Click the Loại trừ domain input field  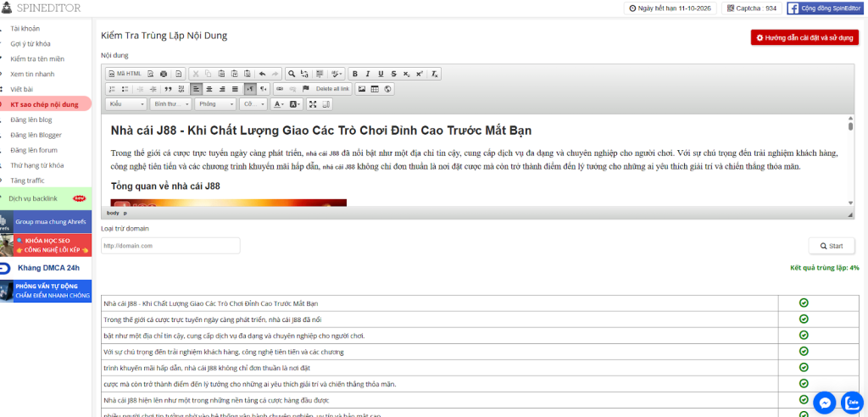pos(170,246)
